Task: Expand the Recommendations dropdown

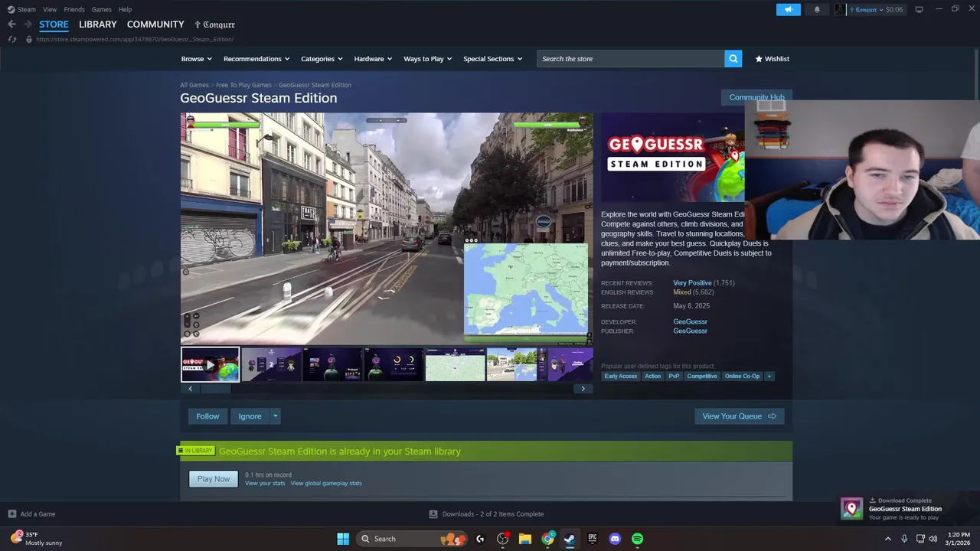Action: coord(256,59)
